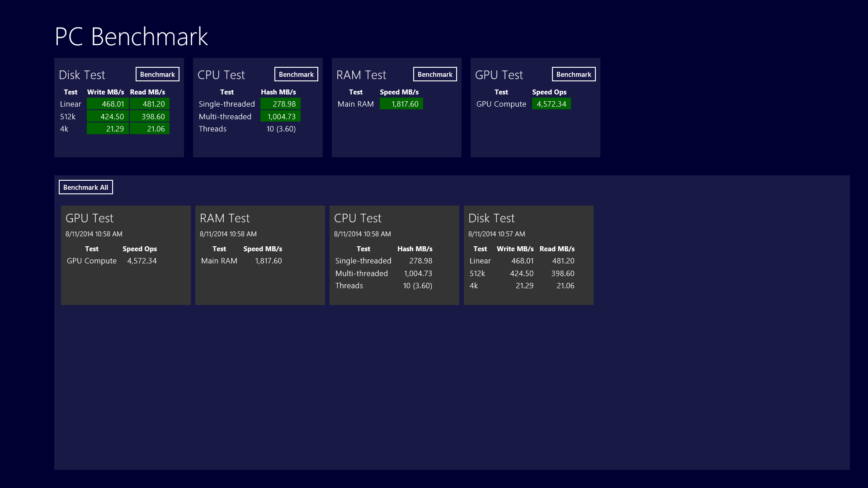Viewport: 868px width, 488px height.
Task: Select green Main RAM 1,817.60 value
Action: pyautogui.click(x=401, y=104)
